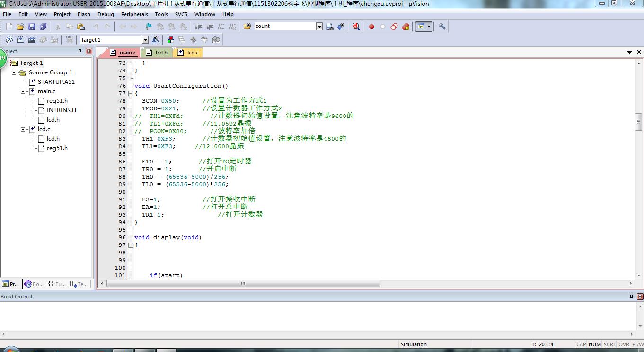This screenshot has width=644, height=352.
Task: Switch to the Templates panel tab
Action: point(79,284)
